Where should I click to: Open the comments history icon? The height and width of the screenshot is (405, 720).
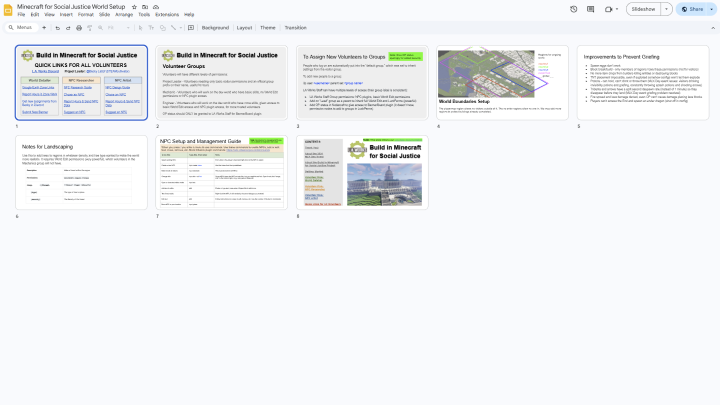591,9
